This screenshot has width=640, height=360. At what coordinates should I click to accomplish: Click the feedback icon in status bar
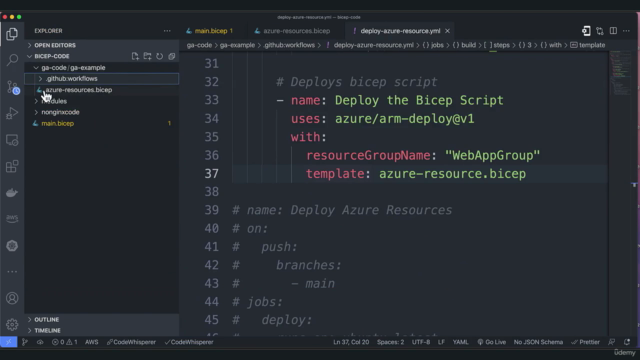[611, 342]
